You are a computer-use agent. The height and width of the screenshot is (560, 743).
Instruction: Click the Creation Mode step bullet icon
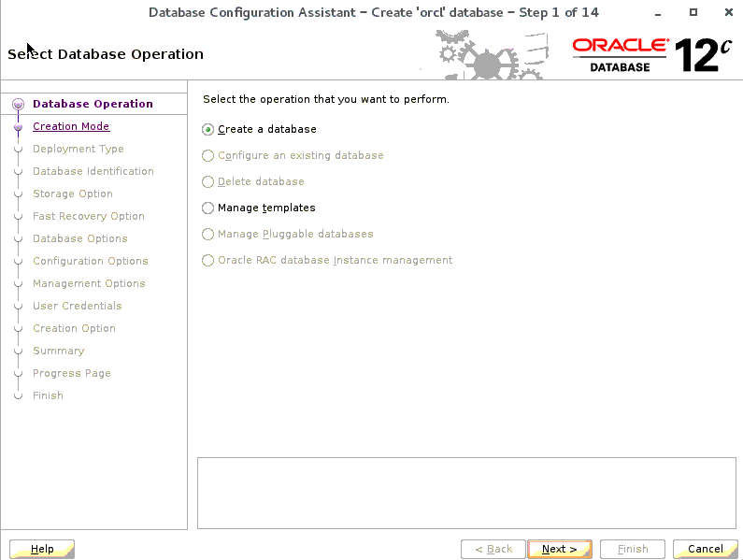[18, 127]
